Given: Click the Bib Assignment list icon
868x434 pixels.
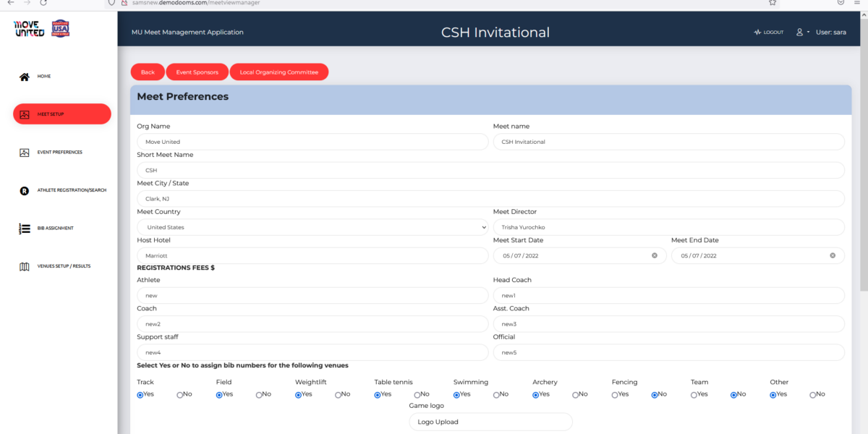Looking at the screenshot, I should pos(25,229).
